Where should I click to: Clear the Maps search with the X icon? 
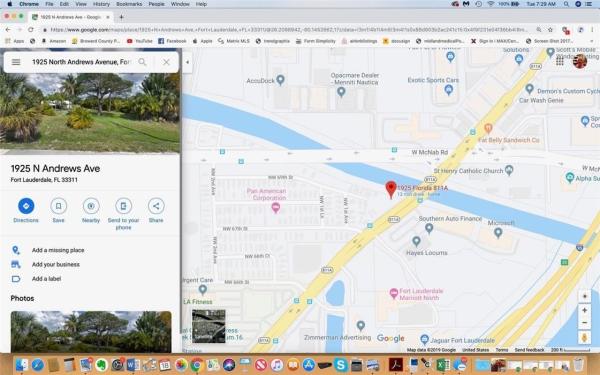tap(166, 62)
